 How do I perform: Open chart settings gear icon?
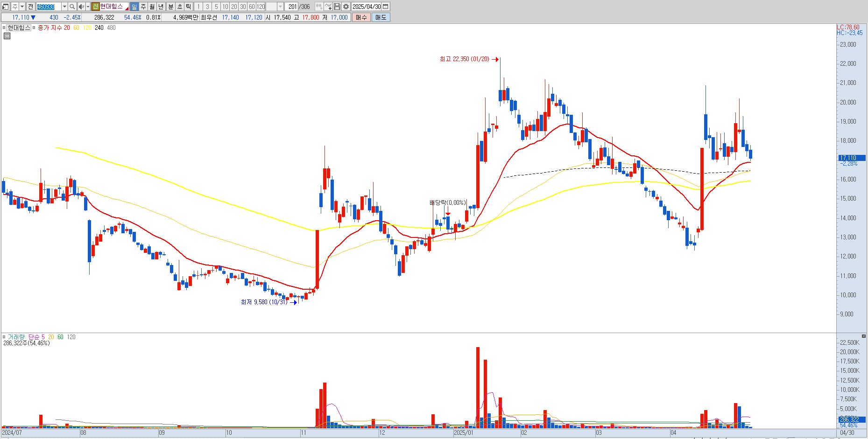pyautogui.click(x=346, y=7)
